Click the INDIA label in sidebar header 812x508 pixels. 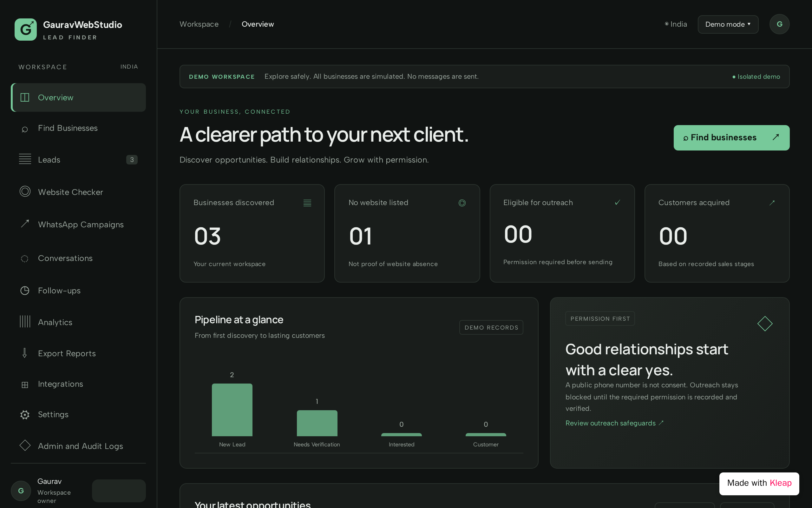click(129, 67)
